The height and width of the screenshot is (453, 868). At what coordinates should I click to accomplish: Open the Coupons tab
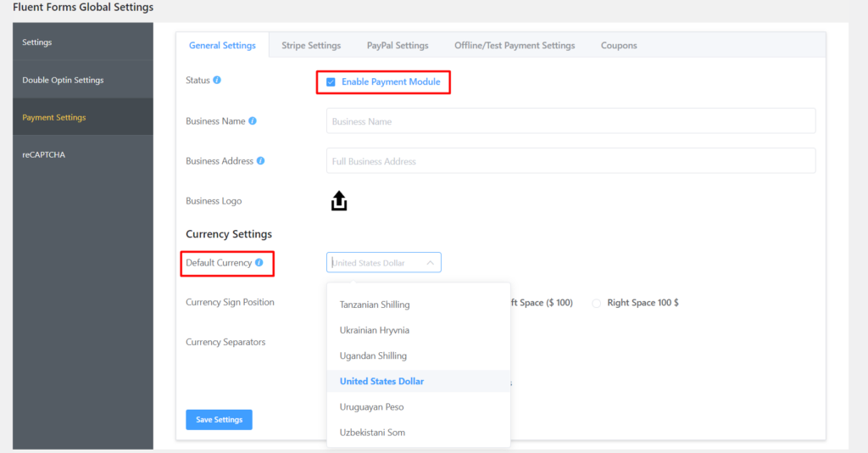(x=619, y=46)
